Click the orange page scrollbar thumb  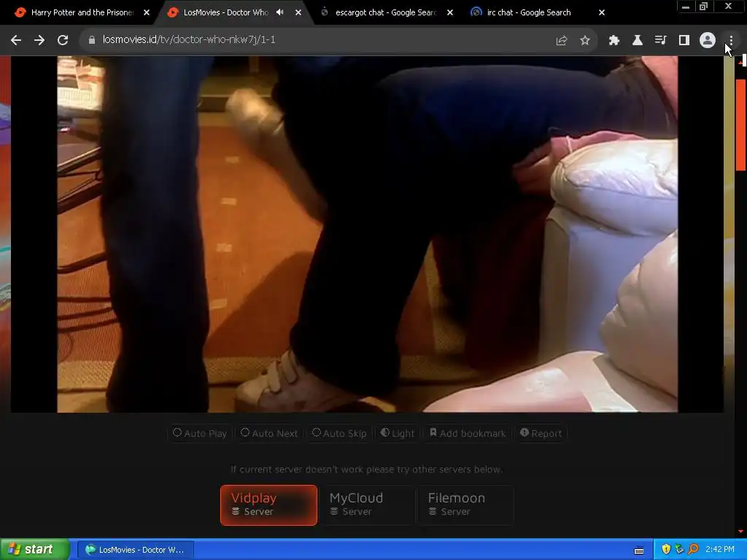[x=741, y=125]
